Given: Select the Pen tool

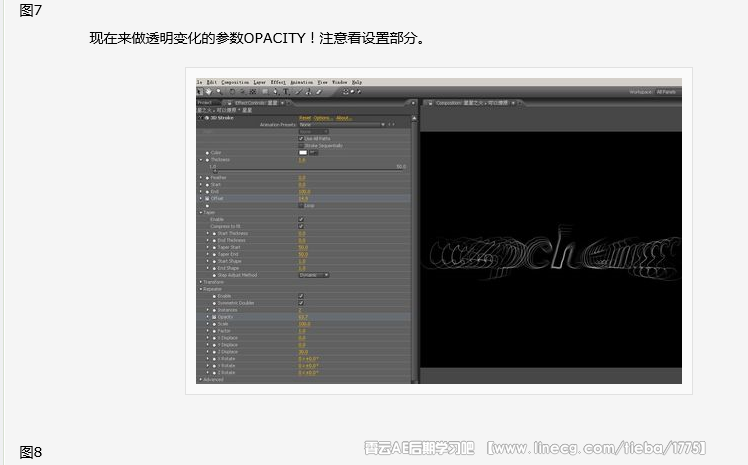Looking at the screenshot, I should pyautogui.click(x=275, y=92).
